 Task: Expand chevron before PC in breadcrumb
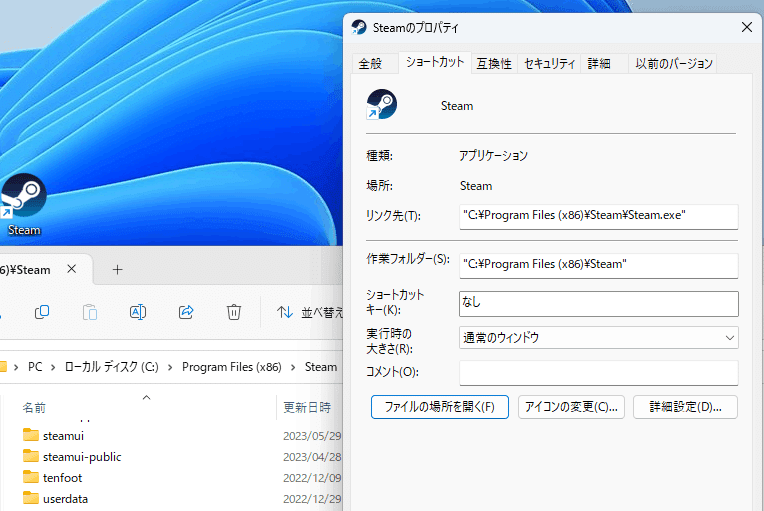pyautogui.click(x=16, y=367)
